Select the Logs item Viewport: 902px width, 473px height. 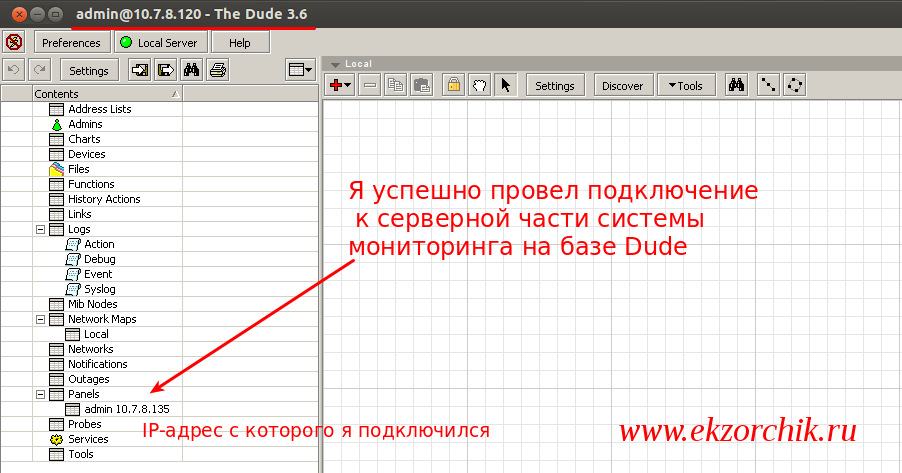79,229
